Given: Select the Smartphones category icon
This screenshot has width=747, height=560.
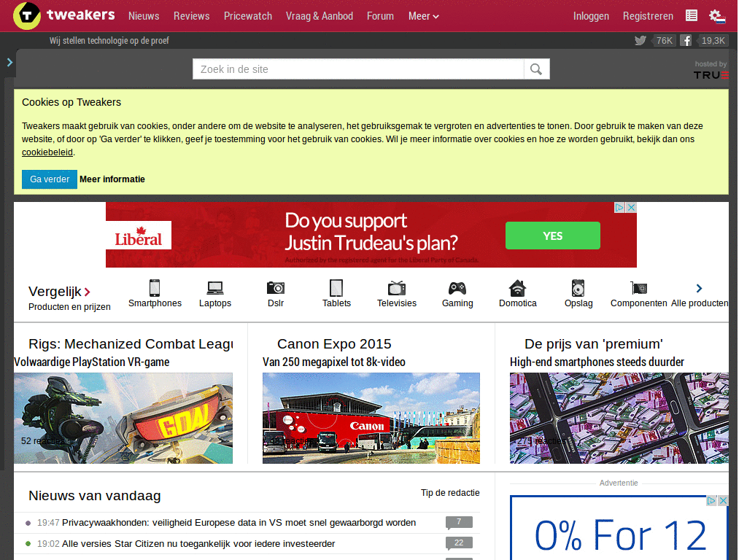Looking at the screenshot, I should 155,288.
